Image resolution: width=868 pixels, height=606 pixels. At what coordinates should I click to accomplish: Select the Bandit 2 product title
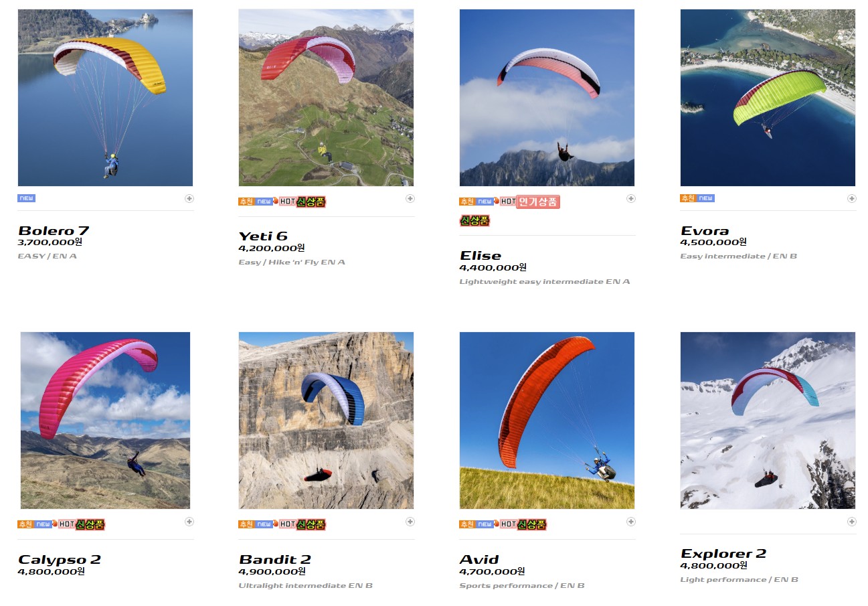tap(275, 560)
